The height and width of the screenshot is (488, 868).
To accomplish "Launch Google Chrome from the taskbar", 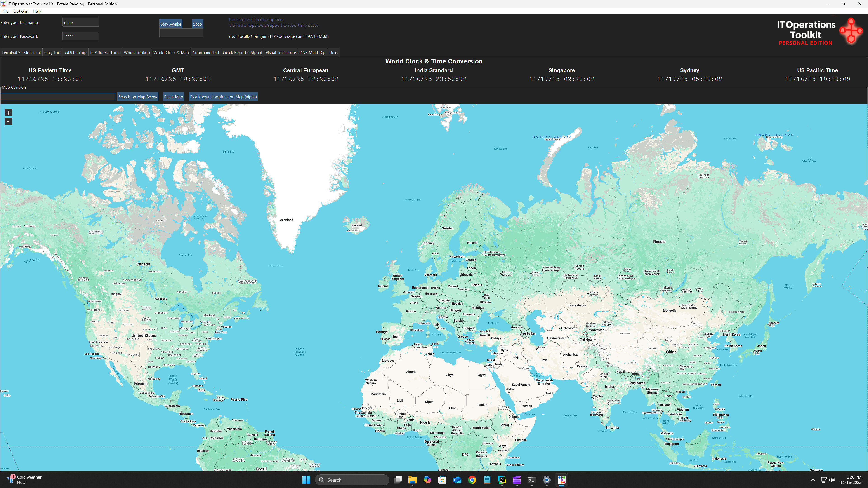I will click(x=472, y=480).
